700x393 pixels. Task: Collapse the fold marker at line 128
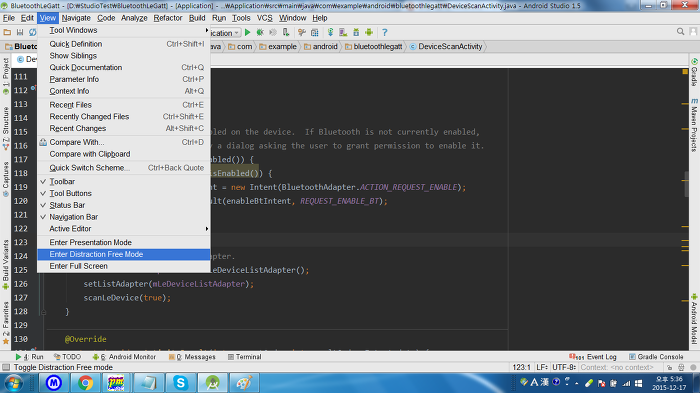pos(44,312)
